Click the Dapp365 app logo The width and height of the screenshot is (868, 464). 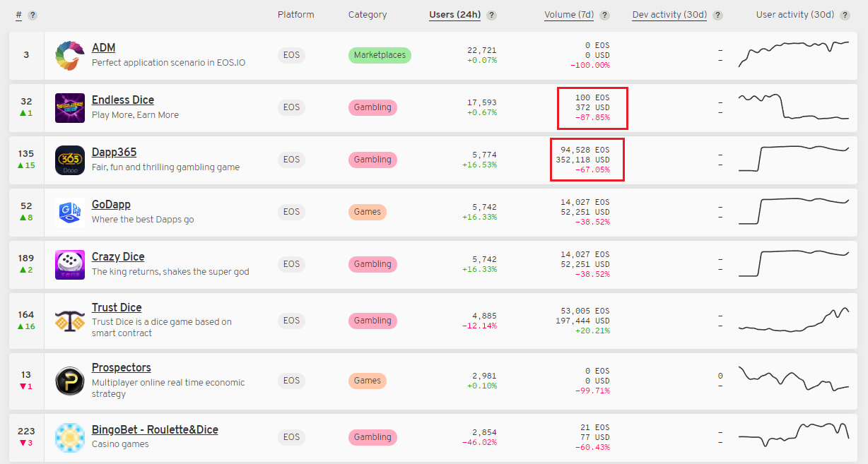coord(70,160)
